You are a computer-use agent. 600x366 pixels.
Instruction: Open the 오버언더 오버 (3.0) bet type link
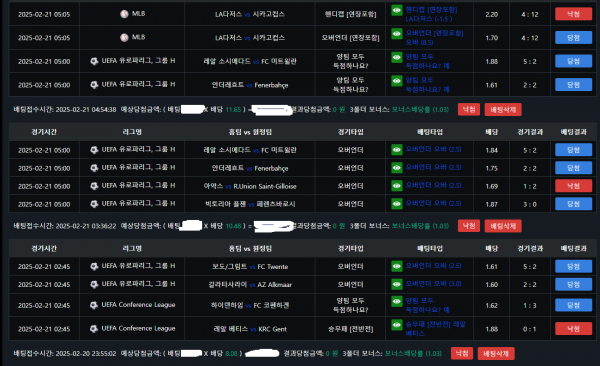coord(434,284)
